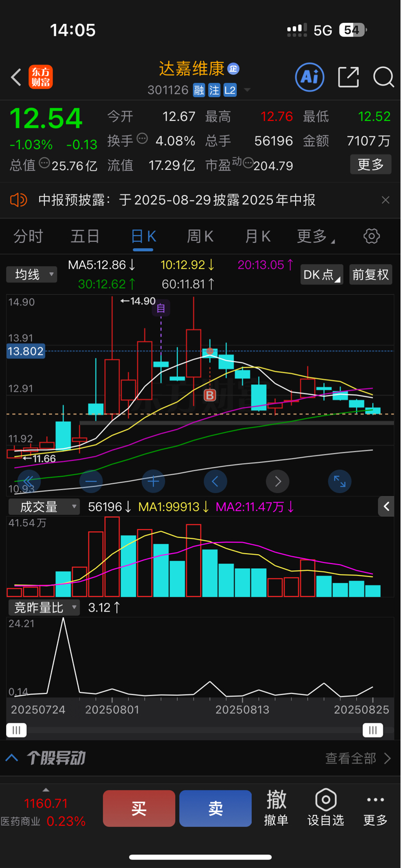Grab the left range slider handle
The height and width of the screenshot is (868, 401).
pyautogui.click(x=16, y=730)
